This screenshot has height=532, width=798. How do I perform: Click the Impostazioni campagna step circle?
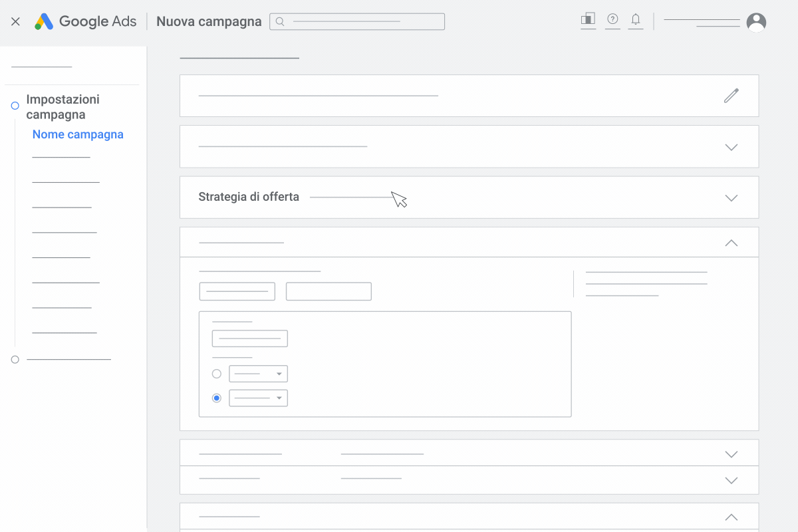(x=15, y=106)
